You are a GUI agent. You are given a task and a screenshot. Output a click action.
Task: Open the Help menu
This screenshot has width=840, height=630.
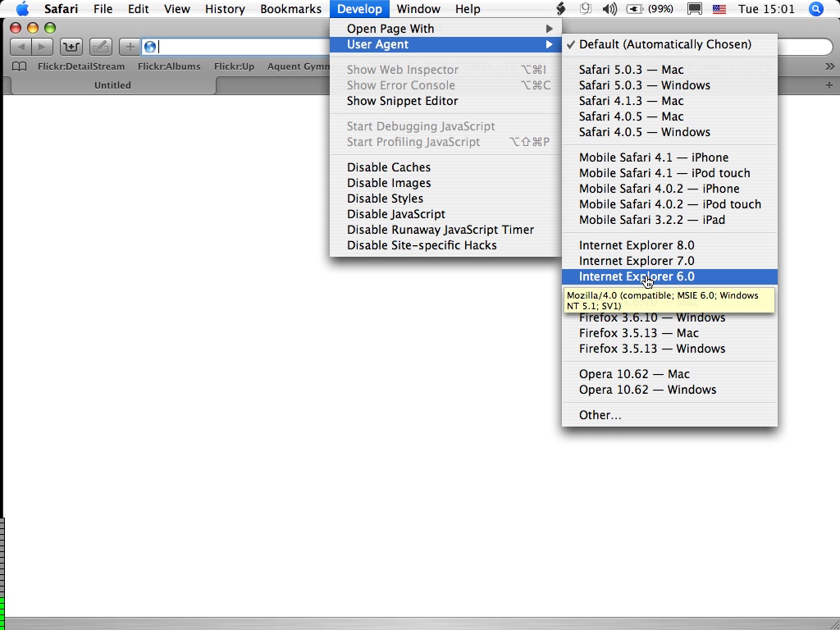[x=468, y=8]
